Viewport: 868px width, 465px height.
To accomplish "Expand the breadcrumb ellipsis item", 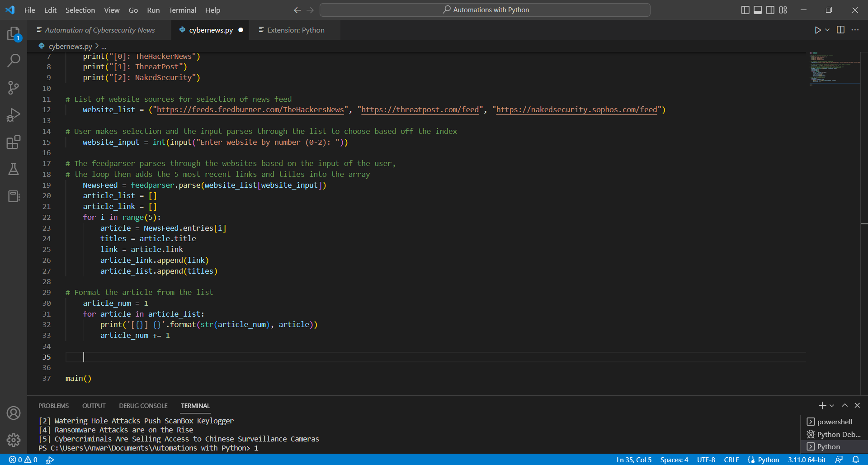I will (x=104, y=46).
